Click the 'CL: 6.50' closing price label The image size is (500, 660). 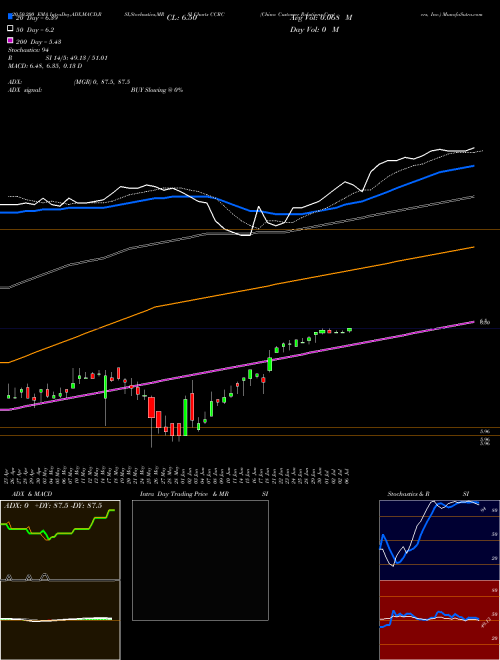pos(182,18)
